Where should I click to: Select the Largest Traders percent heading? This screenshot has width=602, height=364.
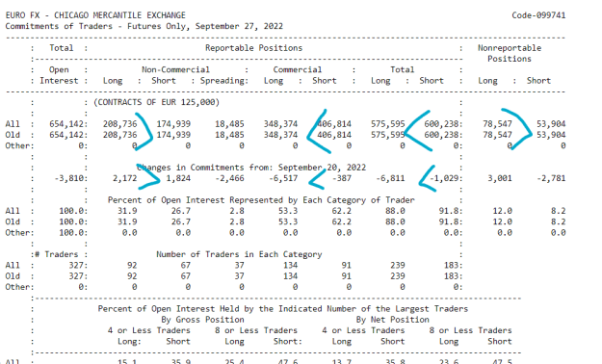[283, 309]
